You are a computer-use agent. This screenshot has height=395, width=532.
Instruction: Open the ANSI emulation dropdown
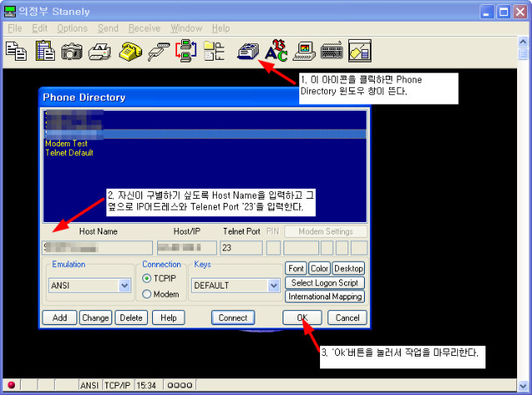pyautogui.click(x=124, y=285)
